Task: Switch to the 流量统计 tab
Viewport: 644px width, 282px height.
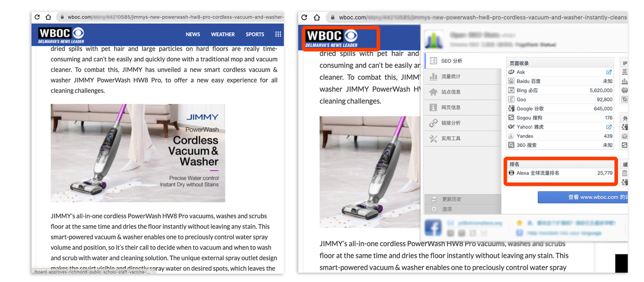Action: (x=463, y=77)
